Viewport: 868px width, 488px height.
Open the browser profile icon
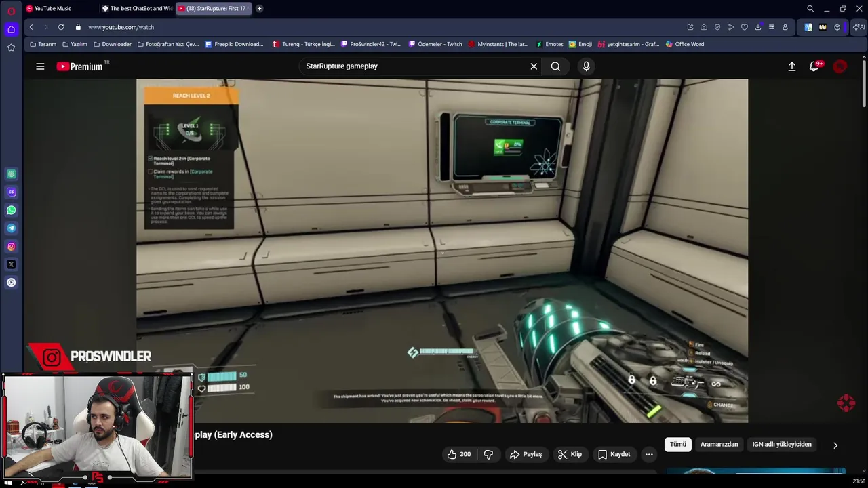(785, 27)
